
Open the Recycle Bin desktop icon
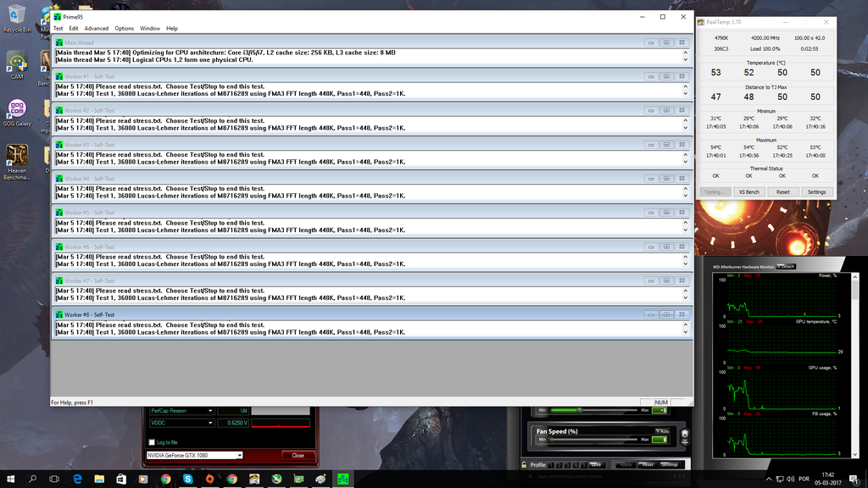[x=17, y=19]
